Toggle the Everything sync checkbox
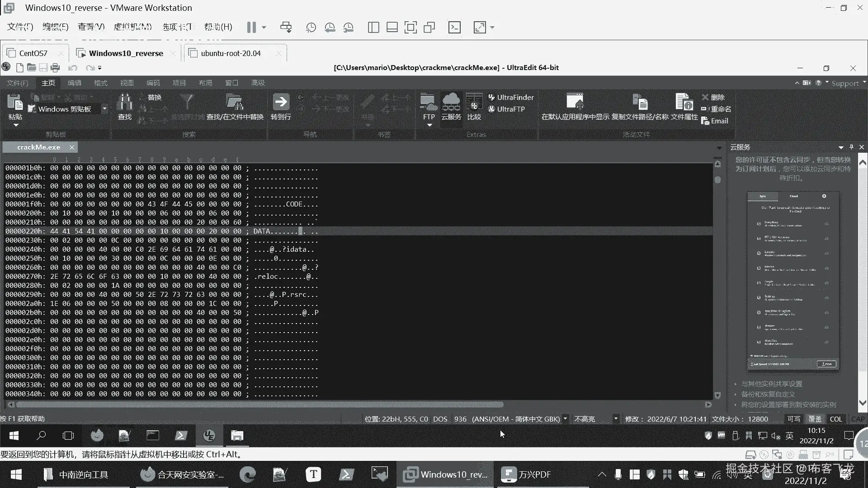The width and height of the screenshot is (868, 488). coord(759,224)
